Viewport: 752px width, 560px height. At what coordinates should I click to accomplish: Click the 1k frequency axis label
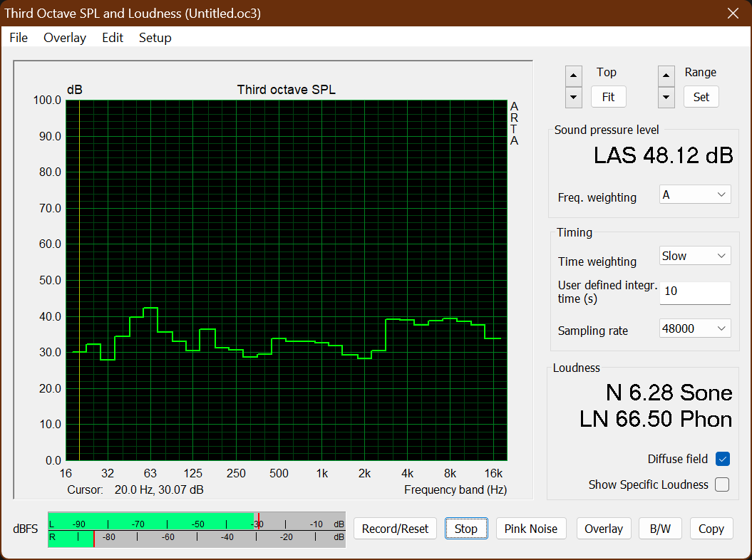[x=321, y=473]
